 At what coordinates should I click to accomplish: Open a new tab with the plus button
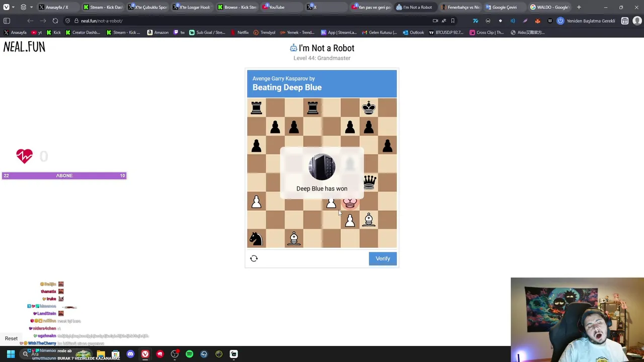[x=579, y=7]
